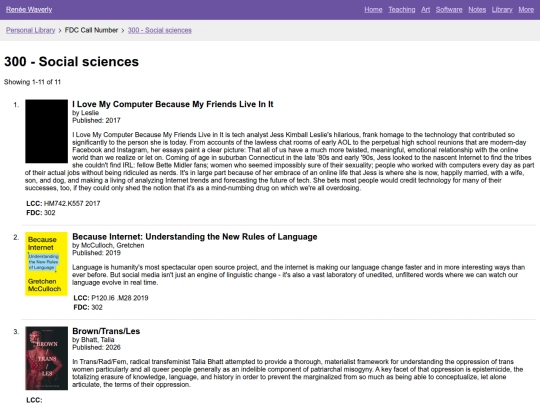Viewport: 540px width, 405px height.
Task: Click the author line by McCulloch, Gretchen
Action: 108,246
